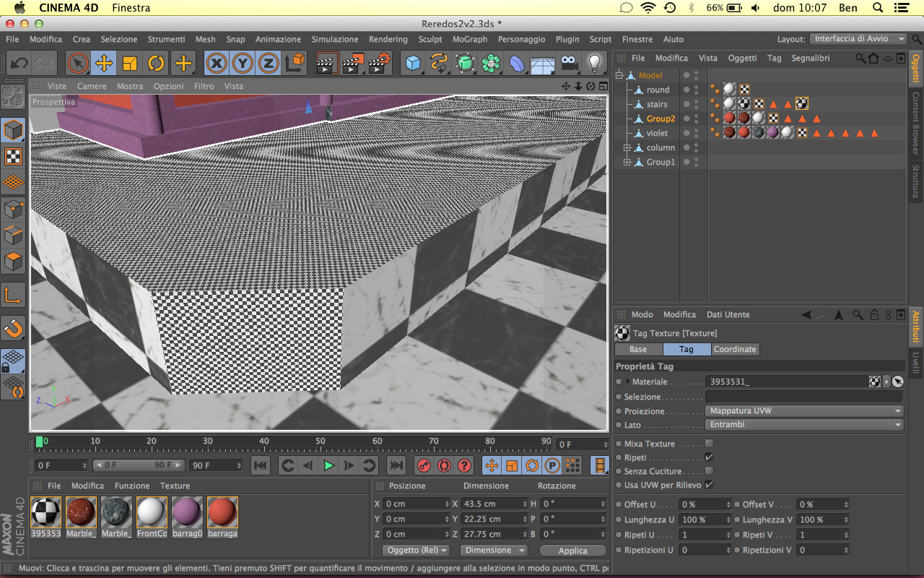Click the Render Settings icon

379,64
